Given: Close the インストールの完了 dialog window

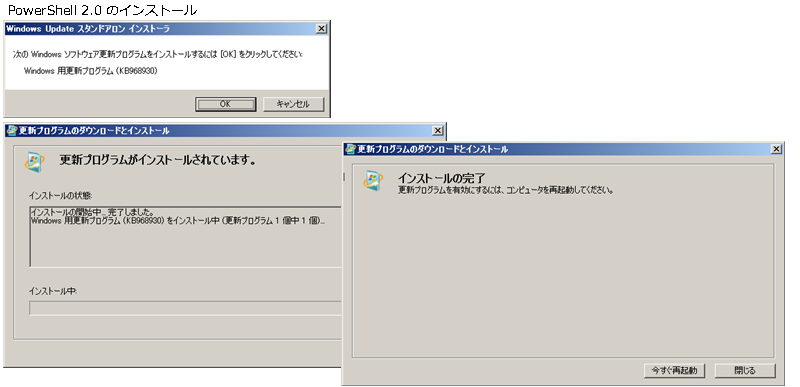Looking at the screenshot, I should (x=776, y=149).
